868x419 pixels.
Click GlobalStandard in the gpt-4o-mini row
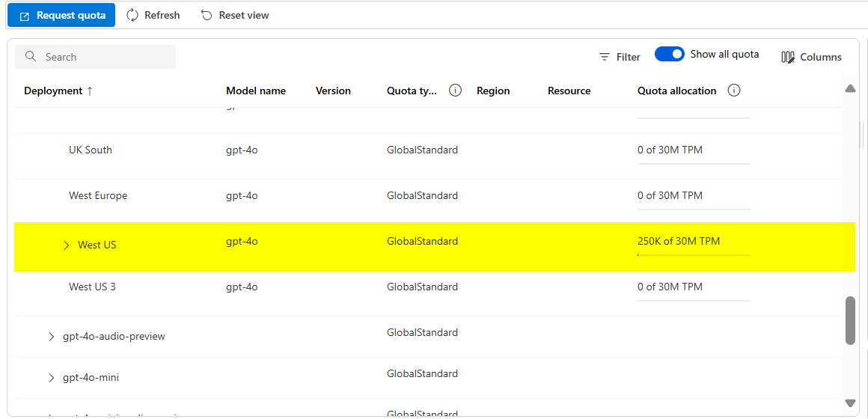[422, 373]
